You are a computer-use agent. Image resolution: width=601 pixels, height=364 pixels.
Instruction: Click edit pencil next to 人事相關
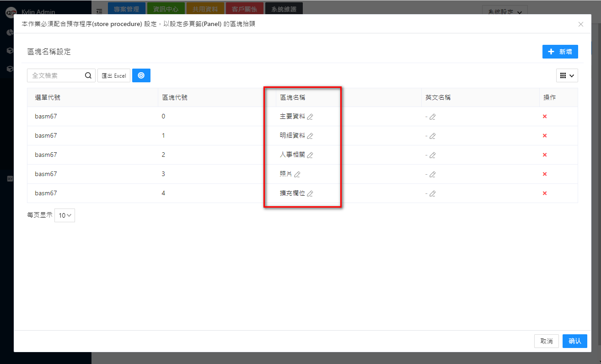click(310, 155)
